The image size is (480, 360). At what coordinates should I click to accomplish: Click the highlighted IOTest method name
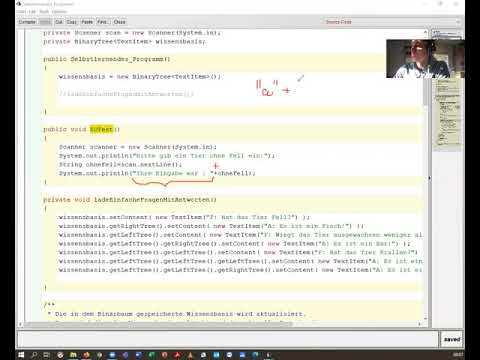(x=102, y=129)
